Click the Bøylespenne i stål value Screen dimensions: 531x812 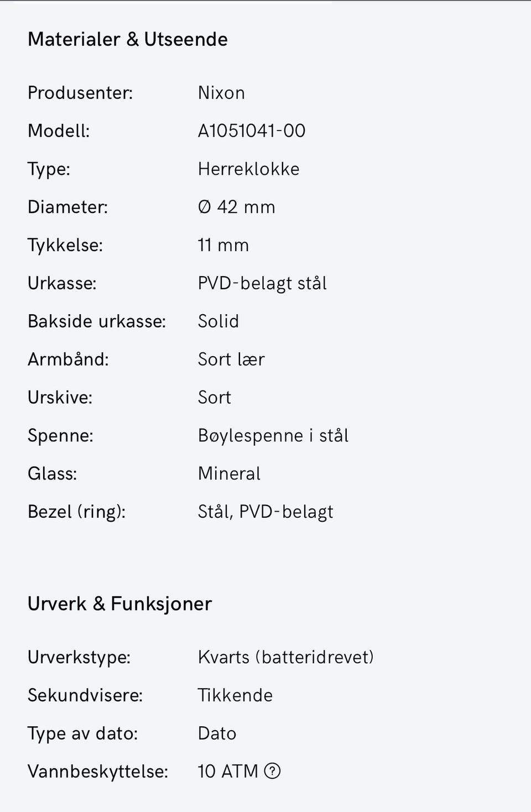coord(273,436)
